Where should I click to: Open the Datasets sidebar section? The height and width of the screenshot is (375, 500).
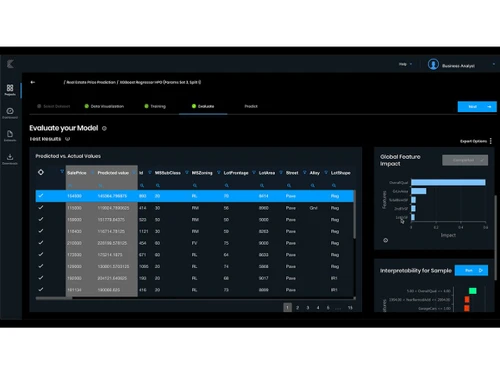tap(10, 136)
